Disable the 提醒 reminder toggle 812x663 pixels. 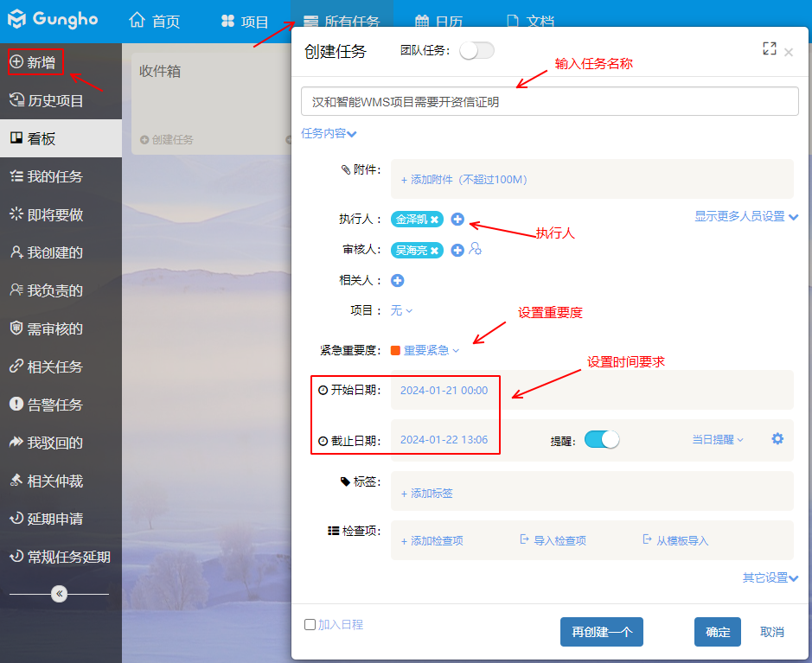(602, 439)
